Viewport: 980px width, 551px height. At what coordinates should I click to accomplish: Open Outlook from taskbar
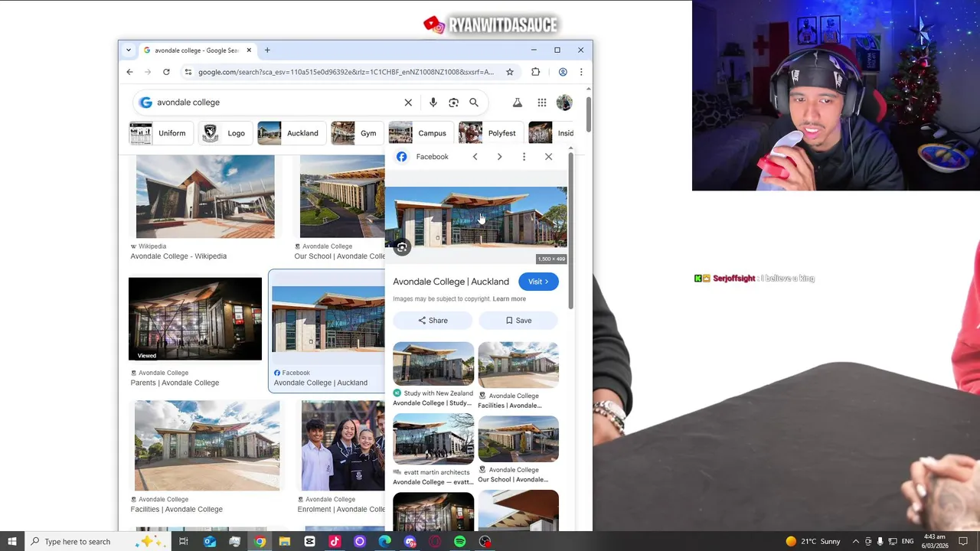point(210,542)
